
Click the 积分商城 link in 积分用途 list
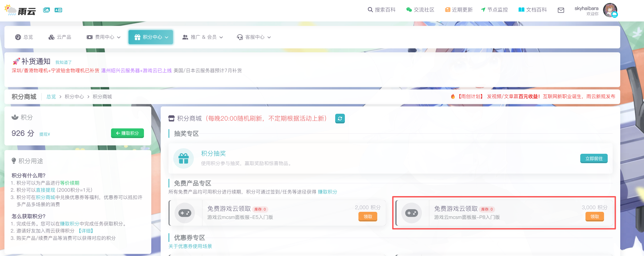click(x=45, y=197)
